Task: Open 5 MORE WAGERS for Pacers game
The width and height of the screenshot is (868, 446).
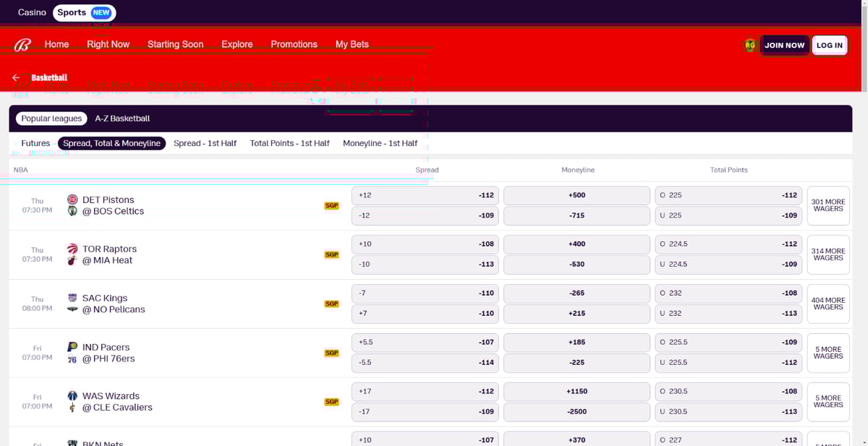Action: 828,353
